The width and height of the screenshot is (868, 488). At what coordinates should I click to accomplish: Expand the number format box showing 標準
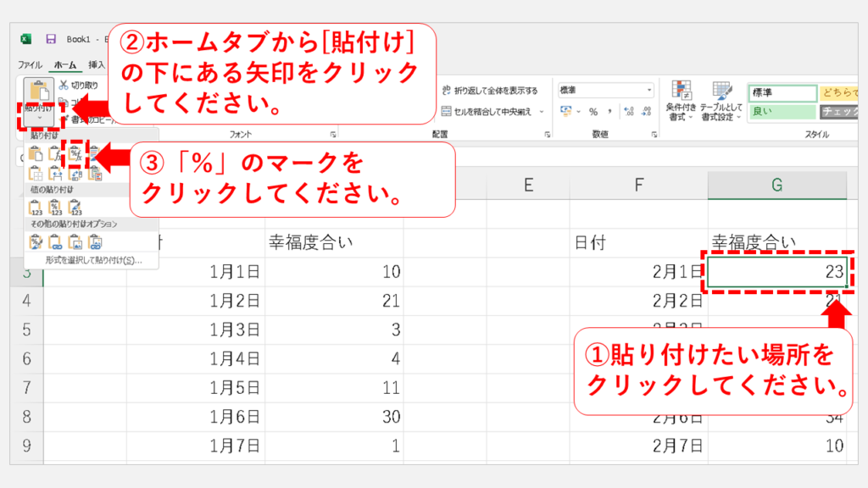click(x=649, y=90)
